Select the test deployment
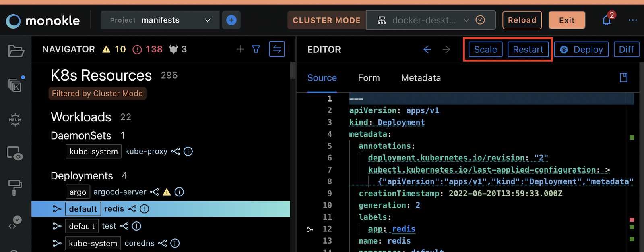Image resolution: width=644 pixels, height=252 pixels. 109,226
